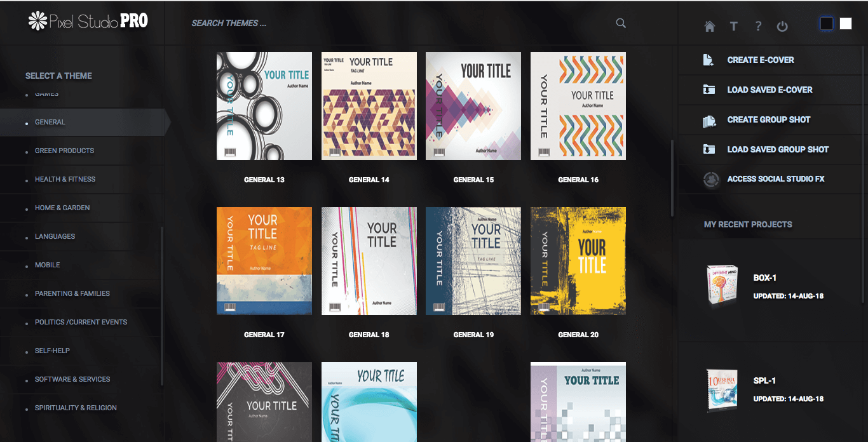
Task: Open the text tool T icon
Action: 733,26
